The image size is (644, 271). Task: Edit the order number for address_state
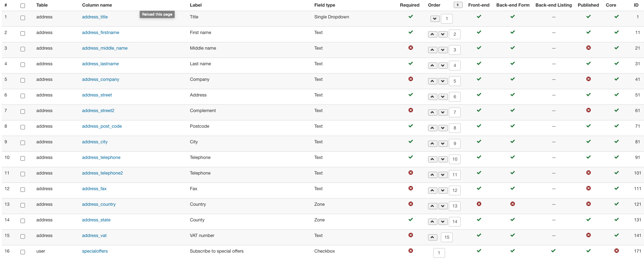coord(454,222)
